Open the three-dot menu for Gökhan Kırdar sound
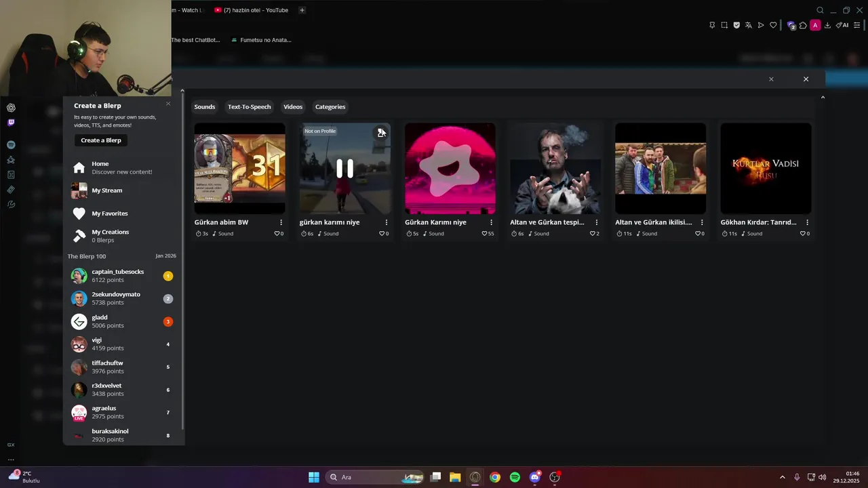 (807, 222)
